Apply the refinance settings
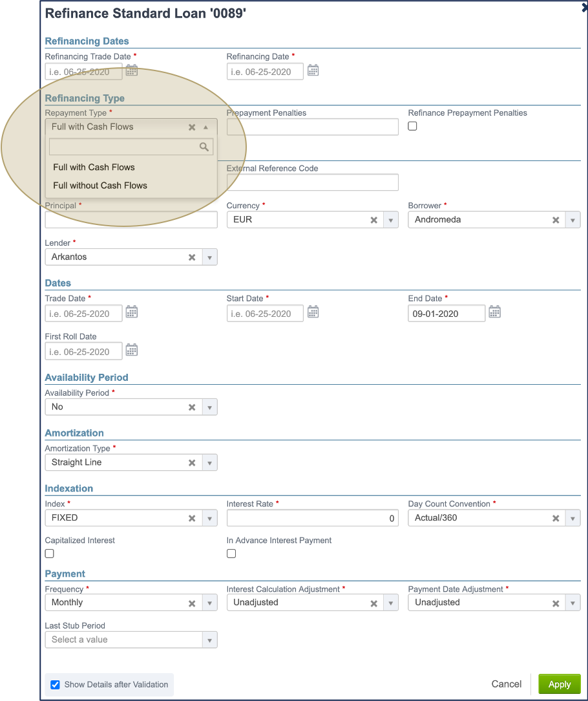588x701 pixels. pos(559,684)
